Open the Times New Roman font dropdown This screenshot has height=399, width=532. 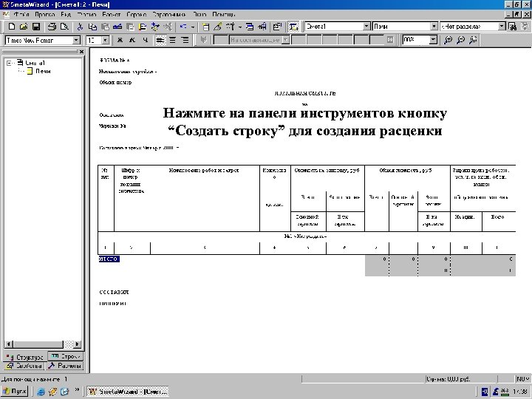(76, 40)
